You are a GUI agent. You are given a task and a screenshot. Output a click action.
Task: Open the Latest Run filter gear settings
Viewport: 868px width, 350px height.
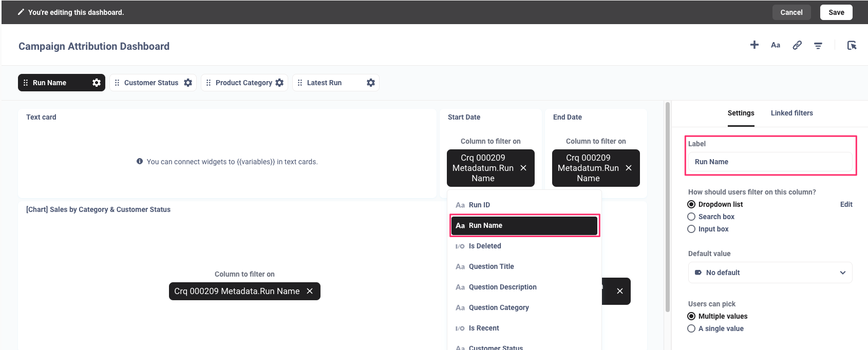[371, 83]
